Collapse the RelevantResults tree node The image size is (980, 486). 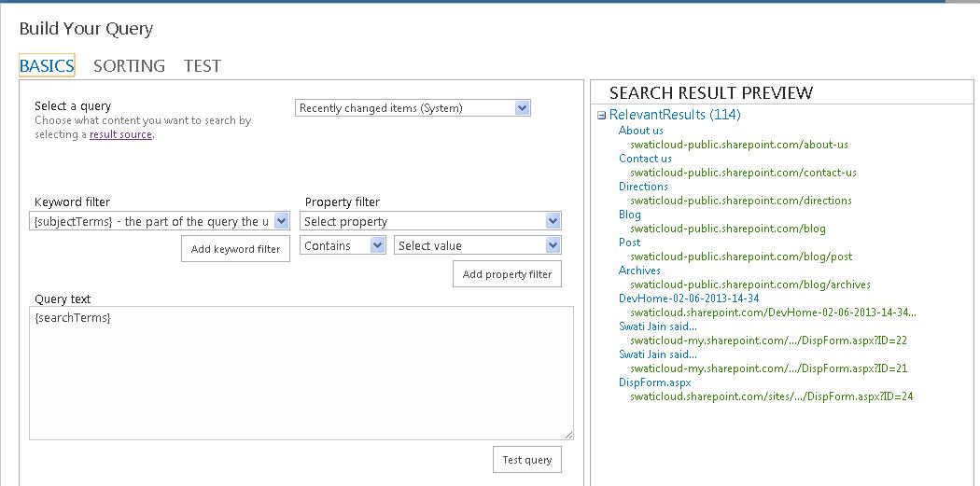(601, 116)
